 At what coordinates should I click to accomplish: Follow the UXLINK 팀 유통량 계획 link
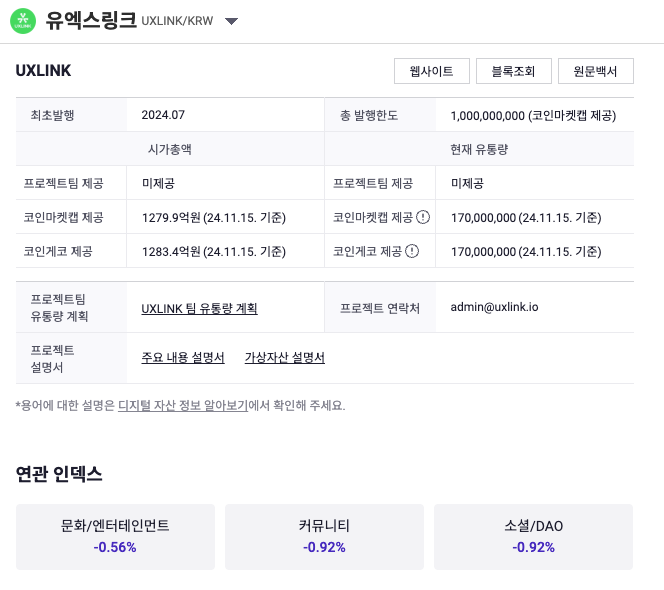tap(199, 308)
